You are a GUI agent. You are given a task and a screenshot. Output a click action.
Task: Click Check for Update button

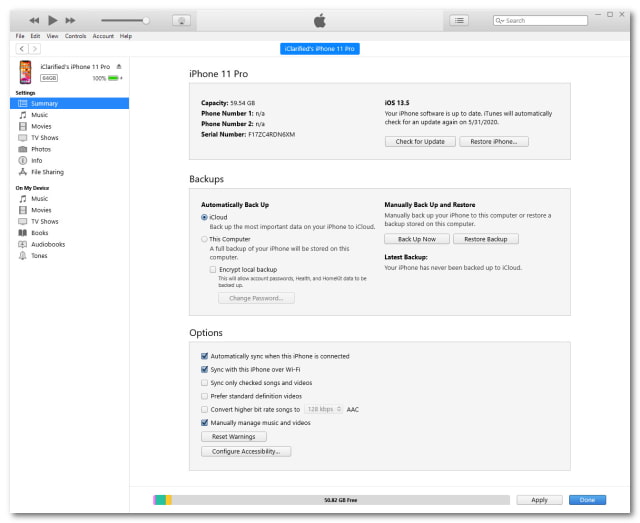point(420,142)
